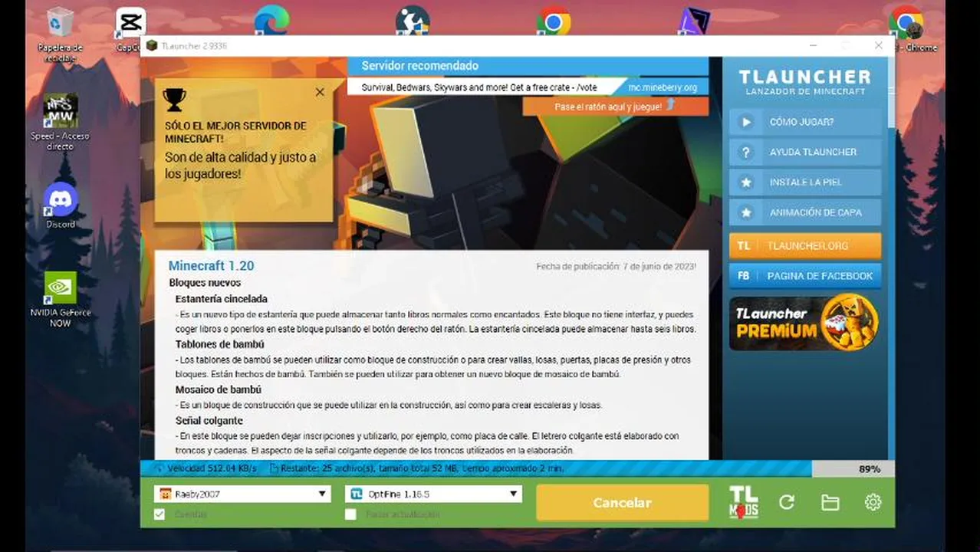Screen dimensions: 980x552
Task: Close the yellow best server notification
Action: (x=320, y=92)
